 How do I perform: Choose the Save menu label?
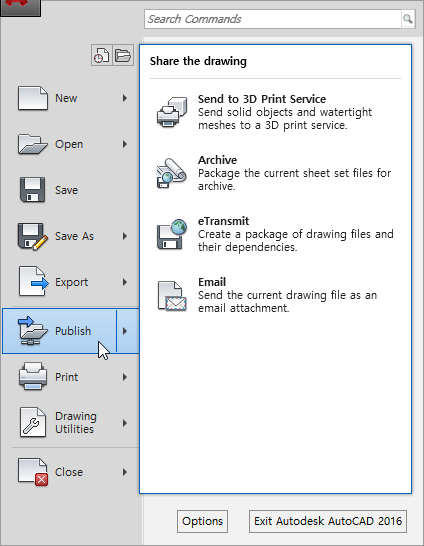pos(66,190)
